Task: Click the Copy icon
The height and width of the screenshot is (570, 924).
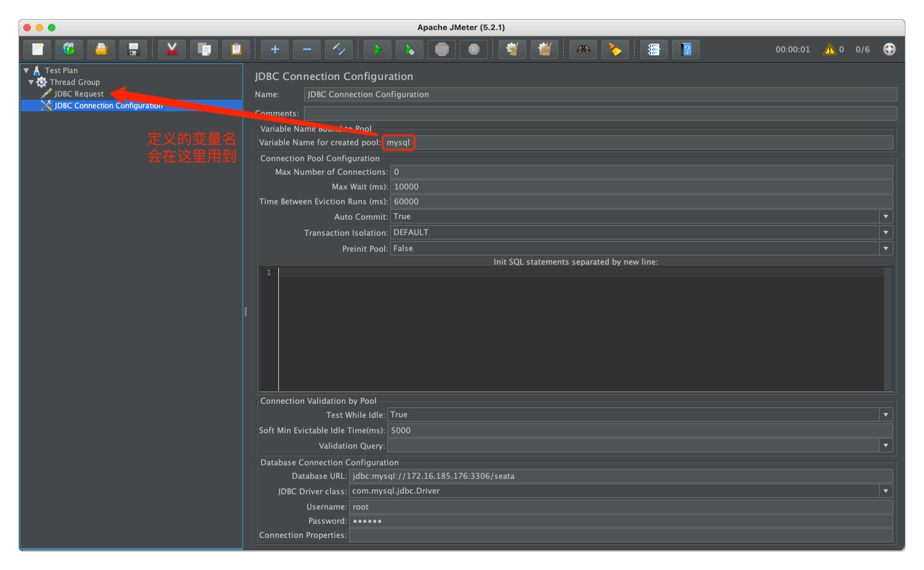Action: [x=204, y=49]
